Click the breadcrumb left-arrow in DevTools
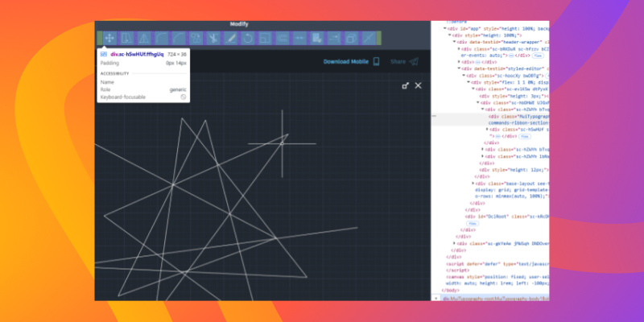This screenshot has height=322, width=644. click(436, 298)
